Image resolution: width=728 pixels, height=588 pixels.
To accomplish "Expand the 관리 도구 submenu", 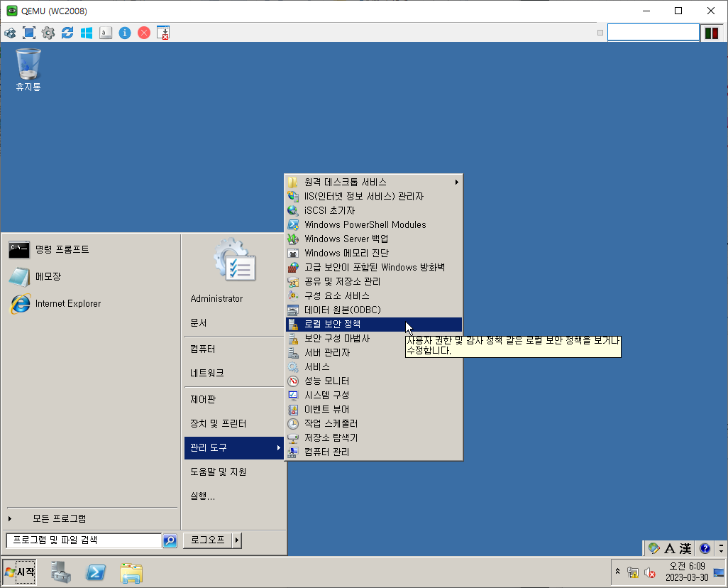I will tap(234, 448).
